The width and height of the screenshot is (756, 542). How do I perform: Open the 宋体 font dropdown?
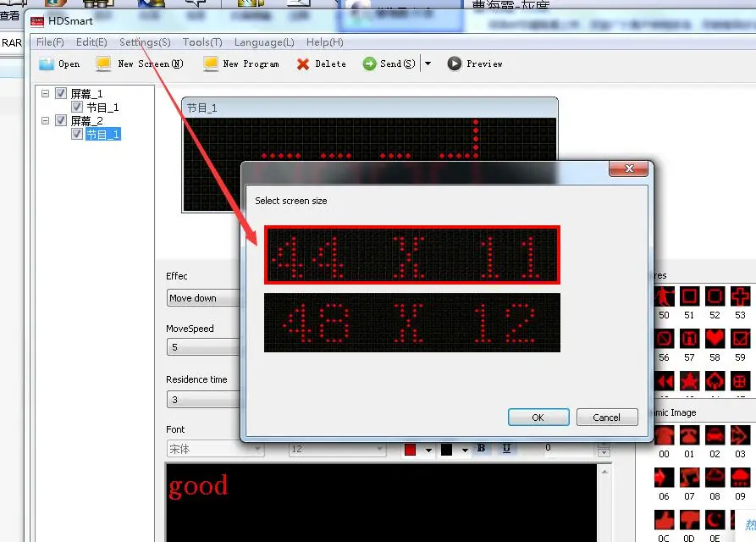click(216, 449)
